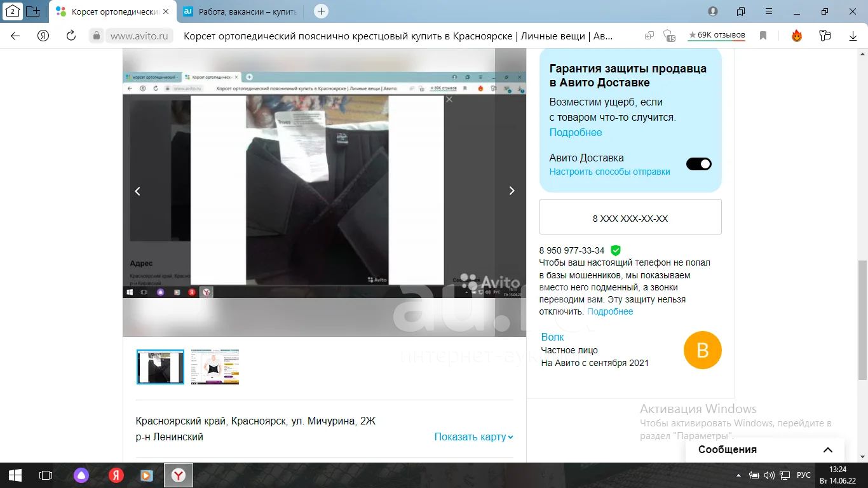Open the browser profile account icon

[713, 11]
